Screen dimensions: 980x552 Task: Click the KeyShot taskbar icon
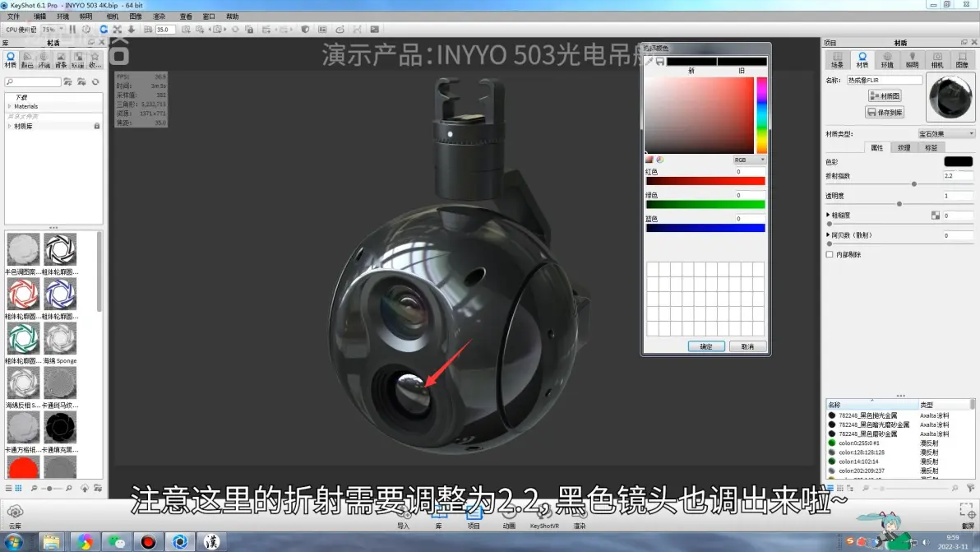tap(180, 541)
